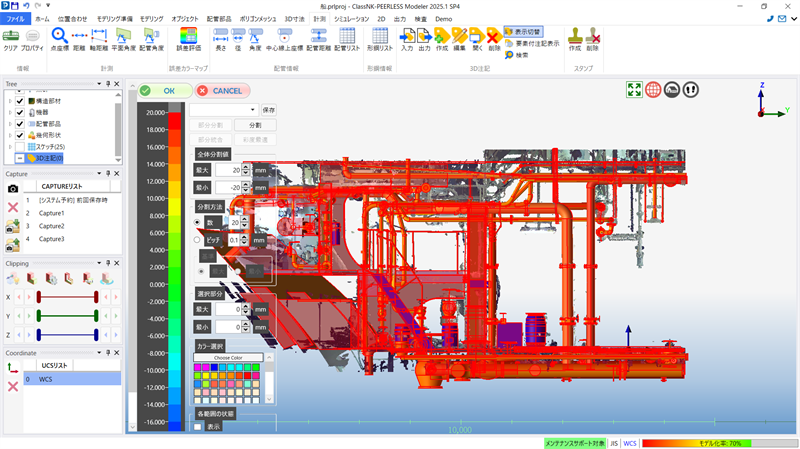
Task: Open the 配管リスト pipe list tool
Action: click(x=348, y=40)
